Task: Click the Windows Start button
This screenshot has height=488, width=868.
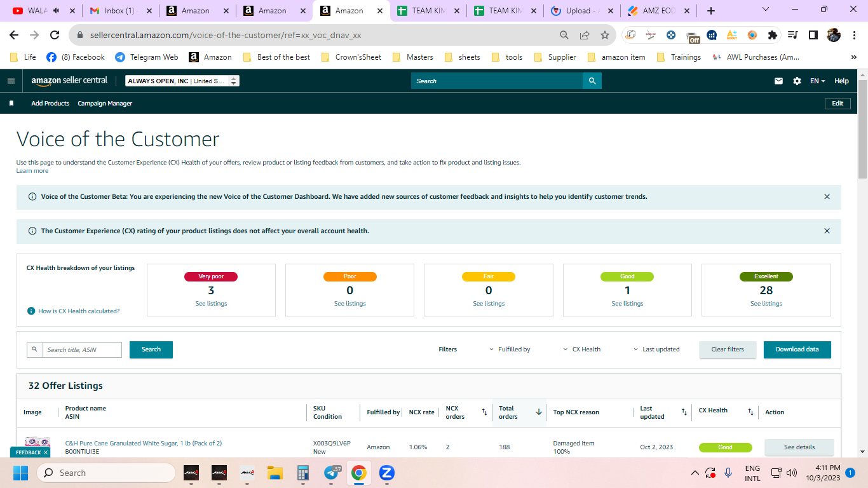Action: click(x=21, y=473)
